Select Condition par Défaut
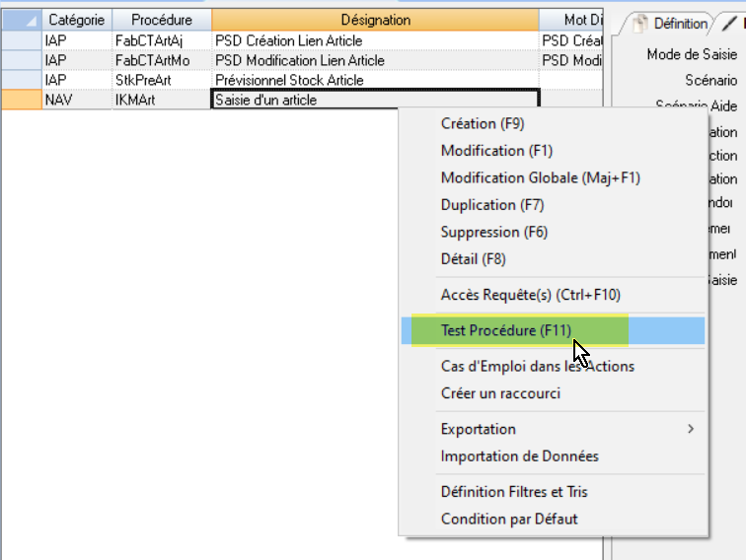 tap(508, 519)
